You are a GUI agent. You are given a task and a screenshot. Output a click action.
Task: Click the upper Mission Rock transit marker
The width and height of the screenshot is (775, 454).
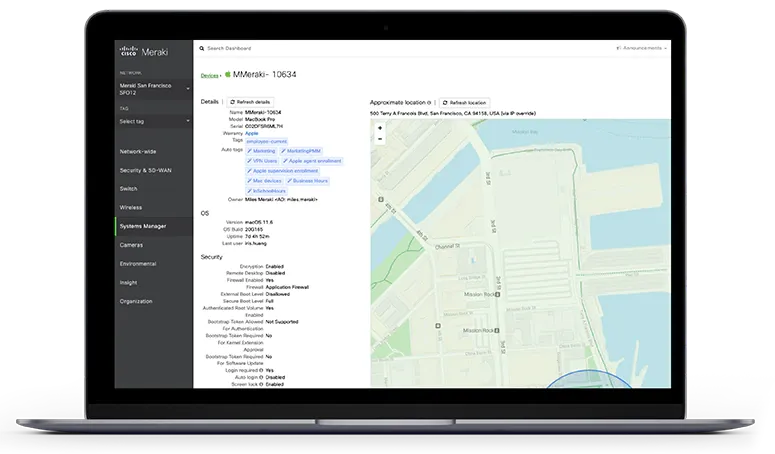pos(498,294)
